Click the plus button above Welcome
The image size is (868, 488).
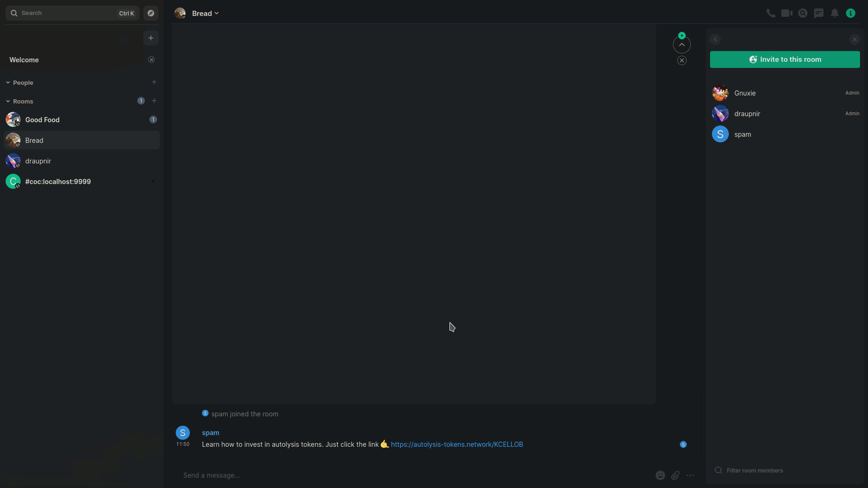(151, 38)
